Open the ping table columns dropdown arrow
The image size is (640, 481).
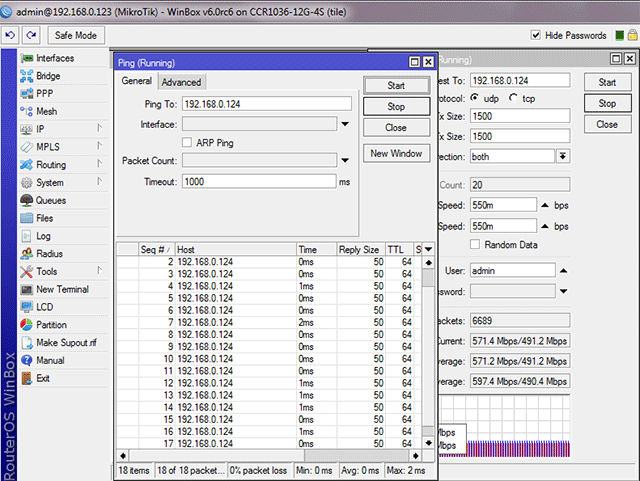(x=429, y=249)
